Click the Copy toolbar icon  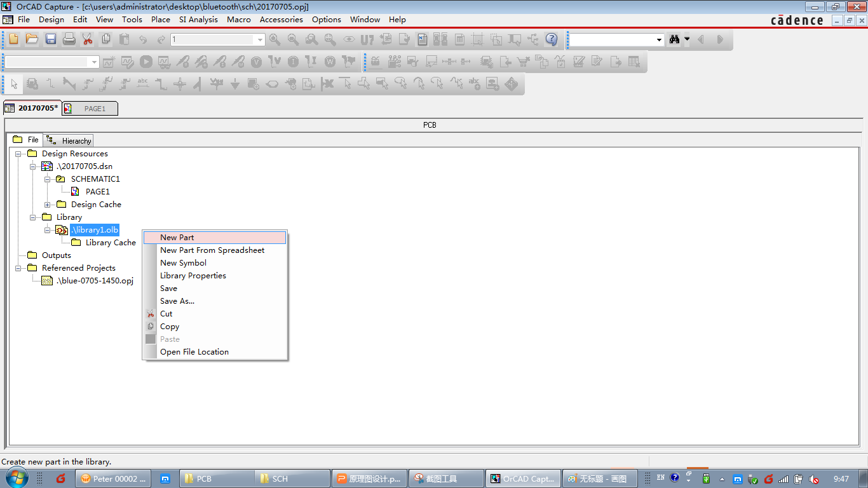pyautogui.click(x=106, y=39)
